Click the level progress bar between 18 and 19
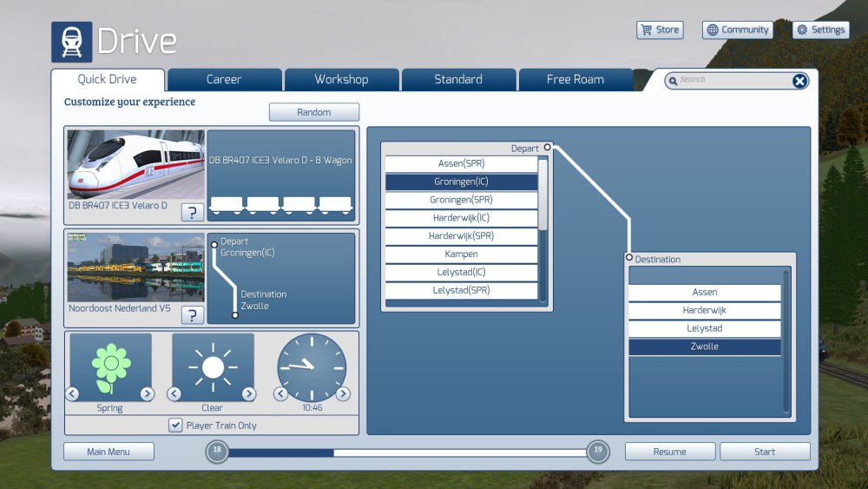868x489 pixels. [x=406, y=453]
